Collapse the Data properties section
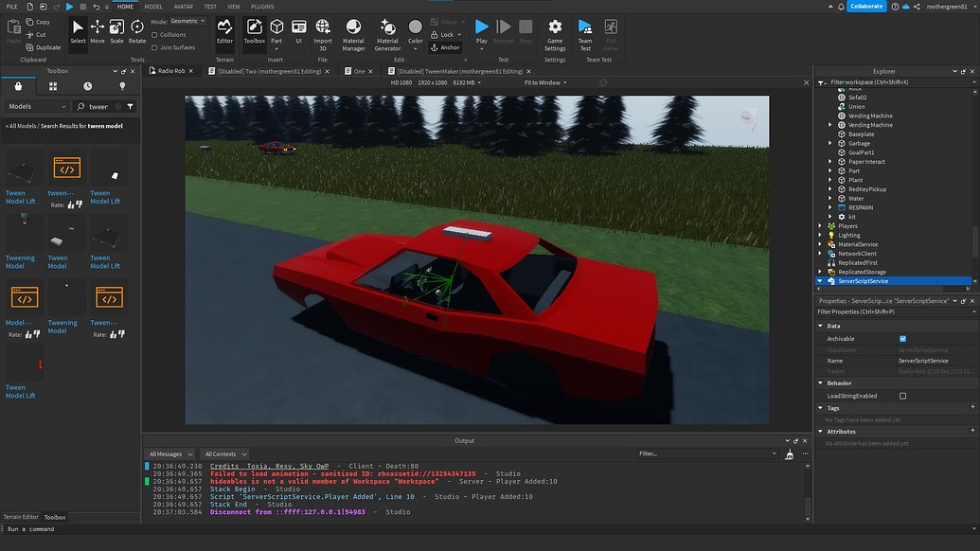The image size is (980, 551). [x=821, y=326]
